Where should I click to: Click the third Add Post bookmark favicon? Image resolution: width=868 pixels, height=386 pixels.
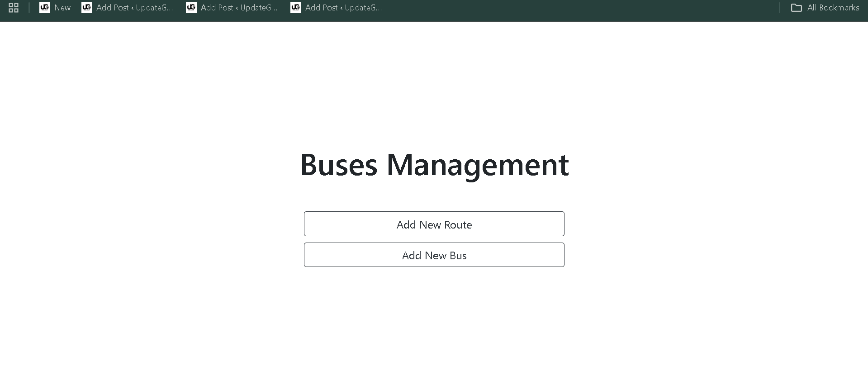[295, 8]
